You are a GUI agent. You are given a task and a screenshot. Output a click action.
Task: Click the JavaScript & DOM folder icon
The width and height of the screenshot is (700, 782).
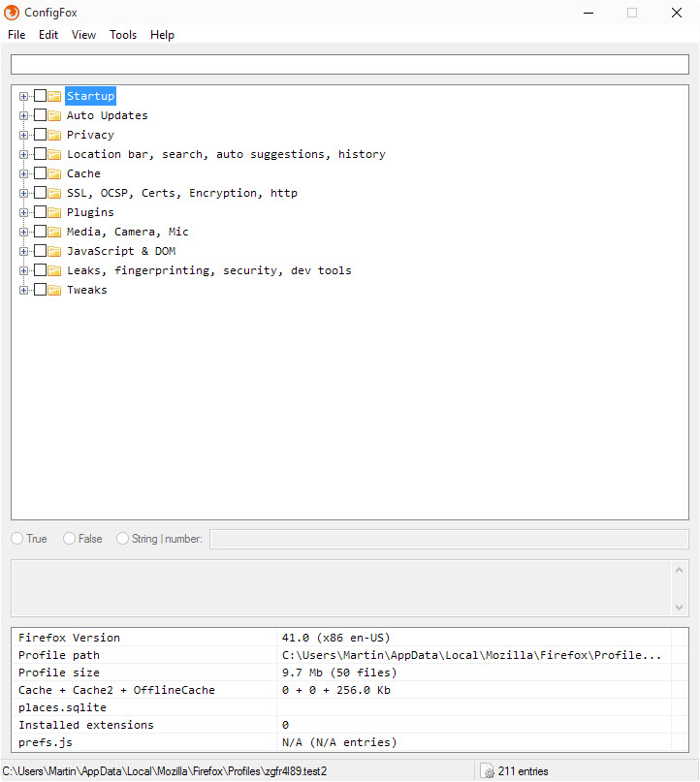tap(54, 251)
